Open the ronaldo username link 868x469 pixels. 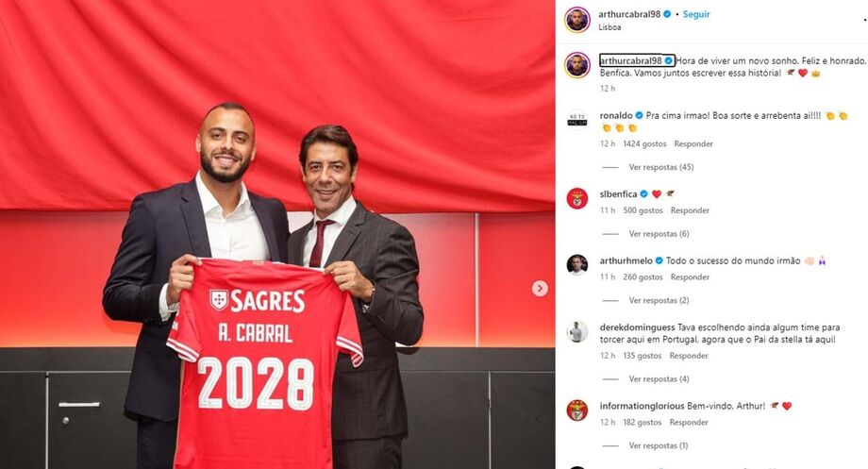(615, 116)
